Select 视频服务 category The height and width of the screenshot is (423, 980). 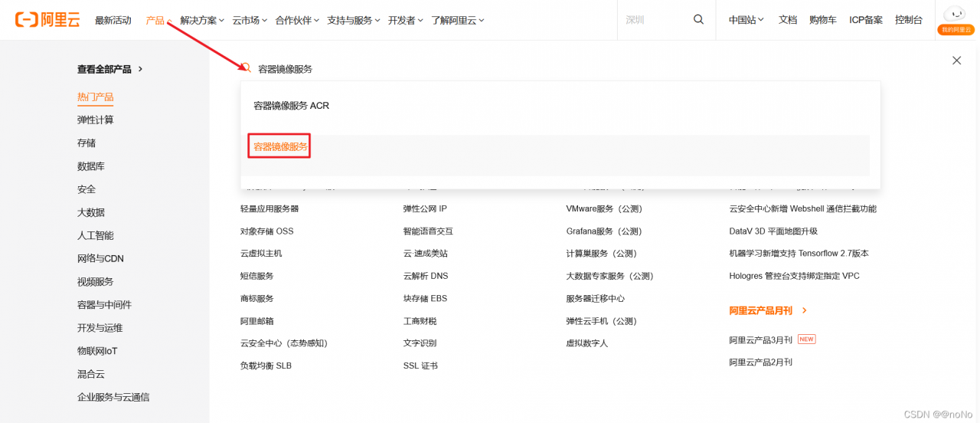coord(96,281)
